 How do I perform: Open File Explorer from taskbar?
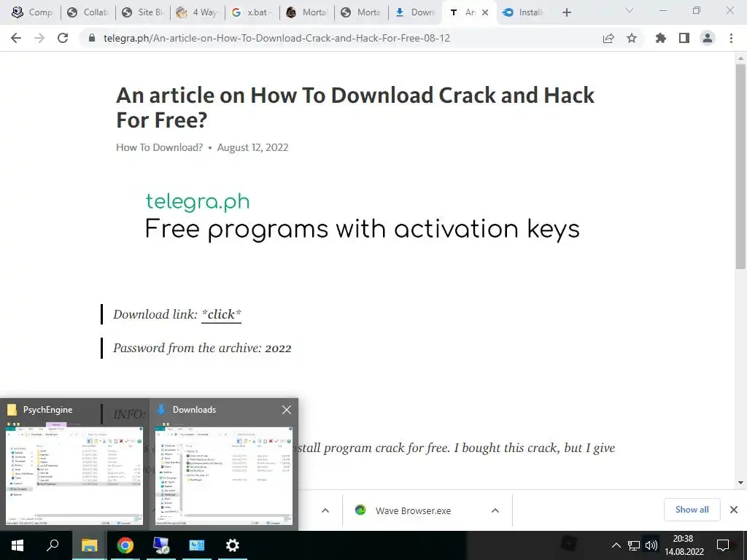89,545
